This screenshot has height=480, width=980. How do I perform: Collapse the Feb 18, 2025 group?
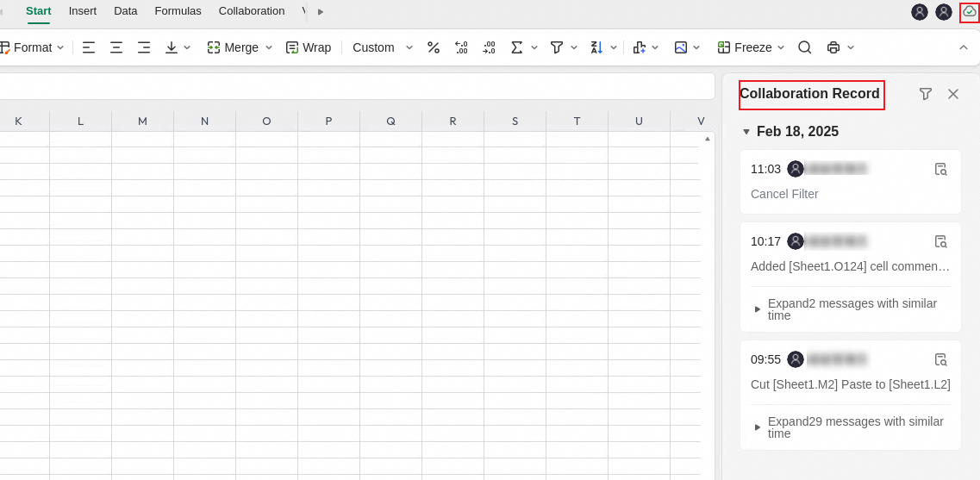tap(746, 132)
